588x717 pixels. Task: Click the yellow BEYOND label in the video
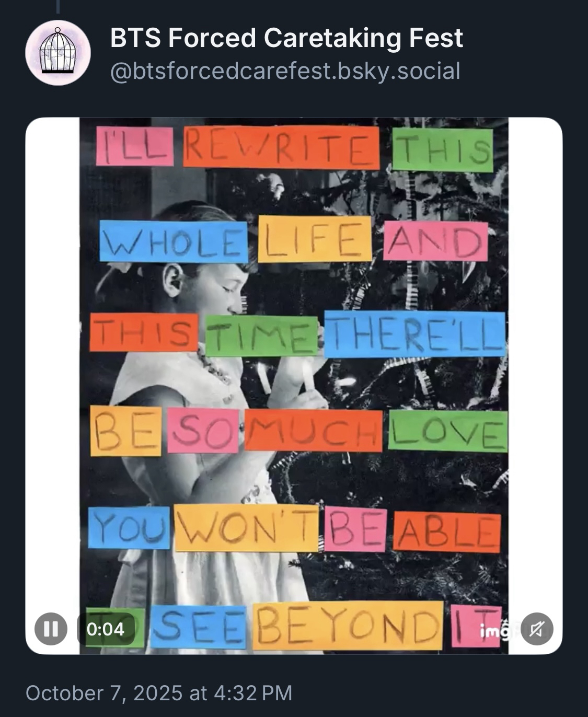348,626
